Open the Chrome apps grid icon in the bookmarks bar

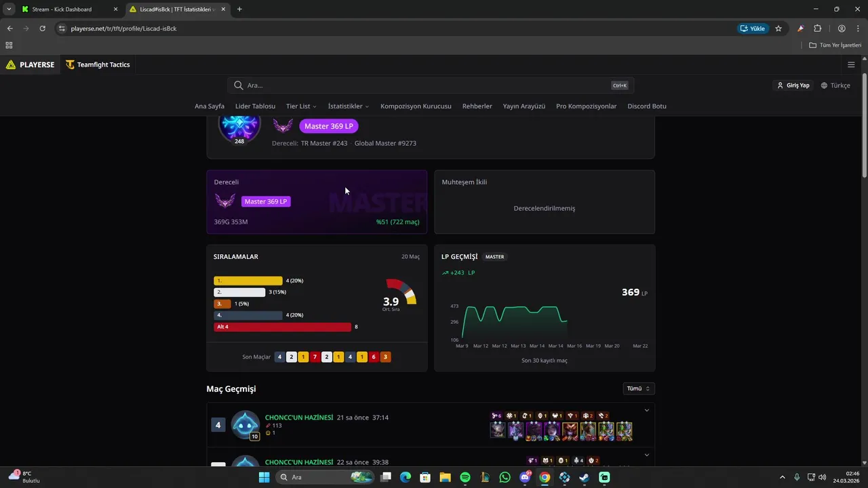[9, 45]
